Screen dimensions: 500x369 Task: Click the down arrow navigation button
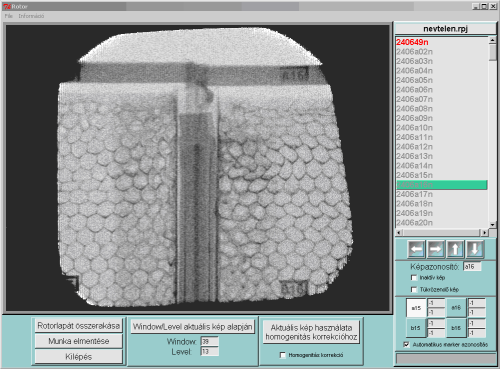(x=475, y=249)
